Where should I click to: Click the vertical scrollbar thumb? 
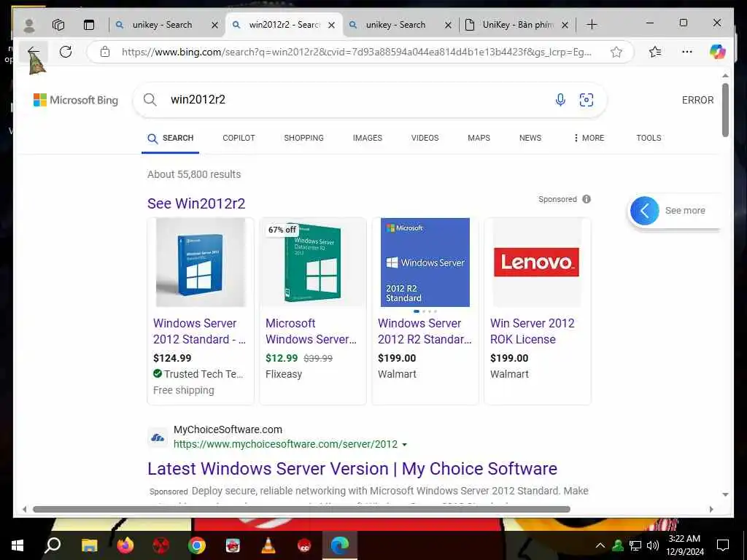(725, 110)
